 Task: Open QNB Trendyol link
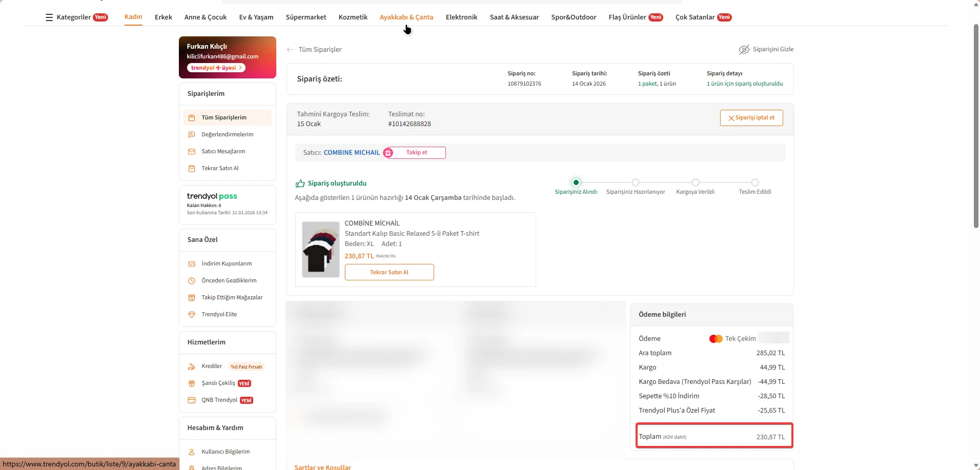(x=219, y=400)
